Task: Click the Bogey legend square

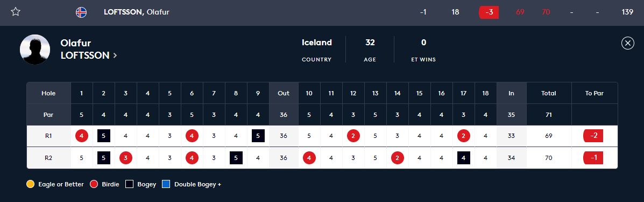Action: pyautogui.click(x=129, y=184)
